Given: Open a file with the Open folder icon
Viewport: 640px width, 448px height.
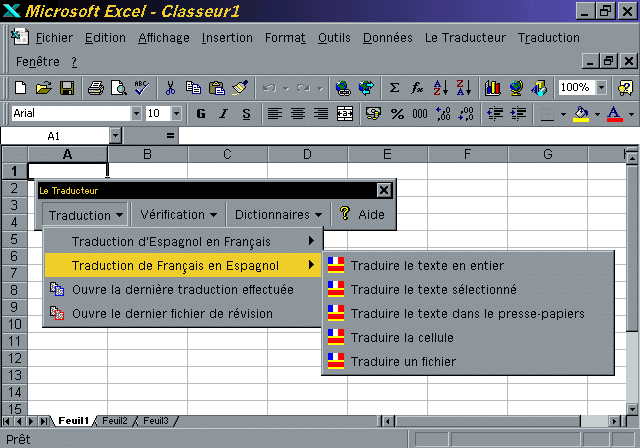Looking at the screenshot, I should click(x=43, y=88).
